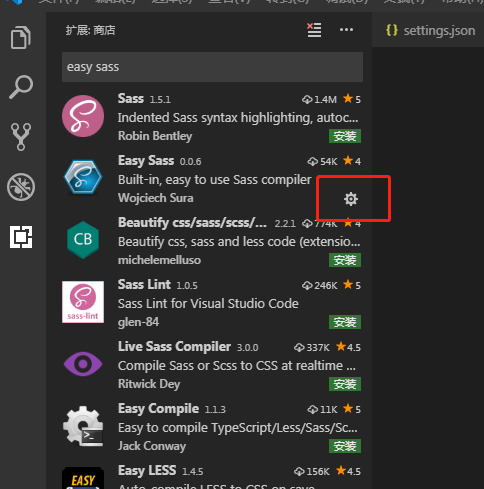Viewport: 484px width, 489px height.
Task: Install the Sass Lint extension
Action: click(x=345, y=322)
